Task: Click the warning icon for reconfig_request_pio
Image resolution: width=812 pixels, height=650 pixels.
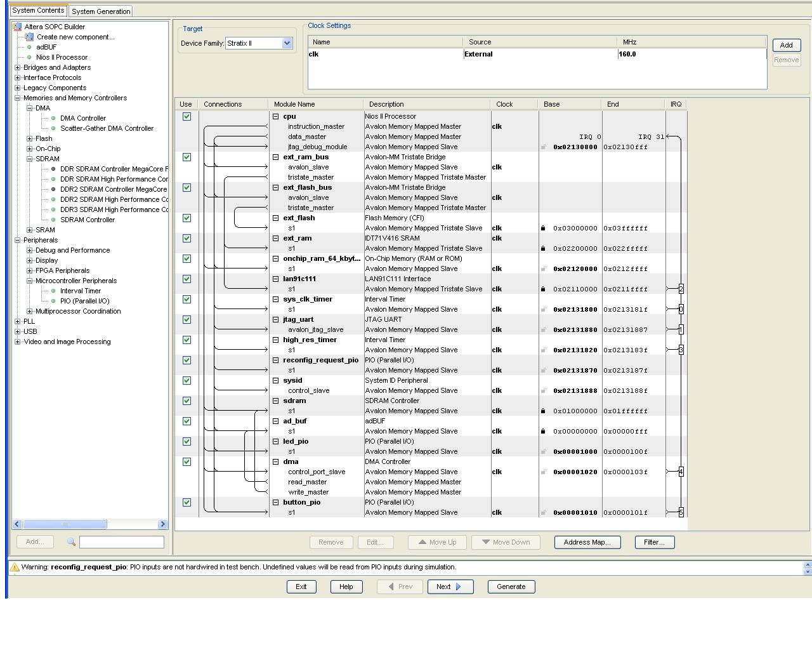Action: [15, 567]
